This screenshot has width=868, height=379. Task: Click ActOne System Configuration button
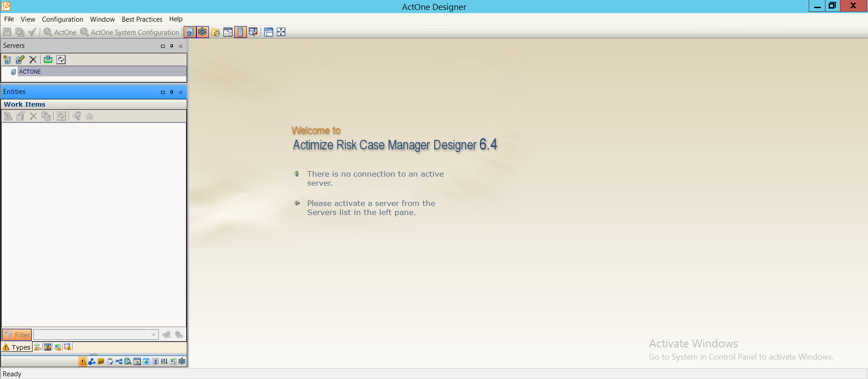tap(130, 32)
